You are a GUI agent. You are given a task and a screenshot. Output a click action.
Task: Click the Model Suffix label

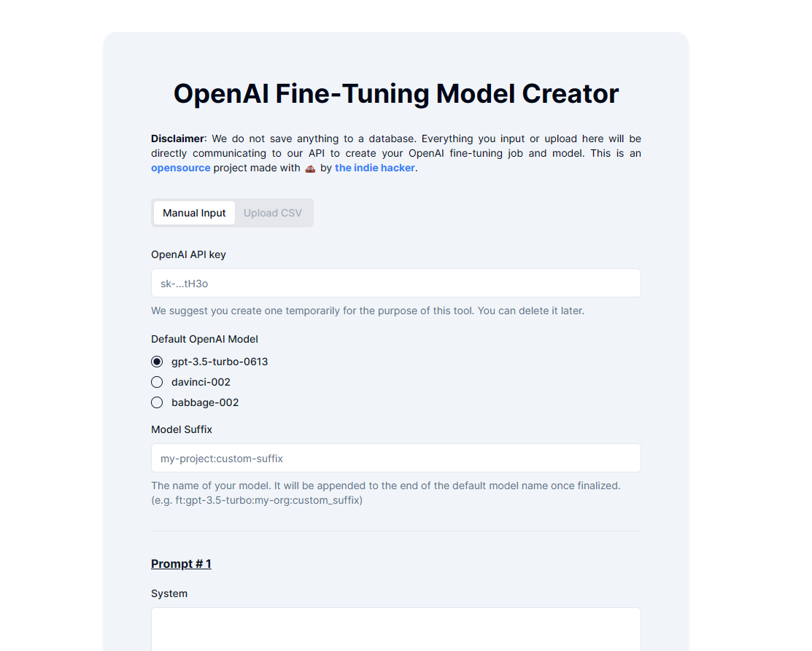[182, 429]
